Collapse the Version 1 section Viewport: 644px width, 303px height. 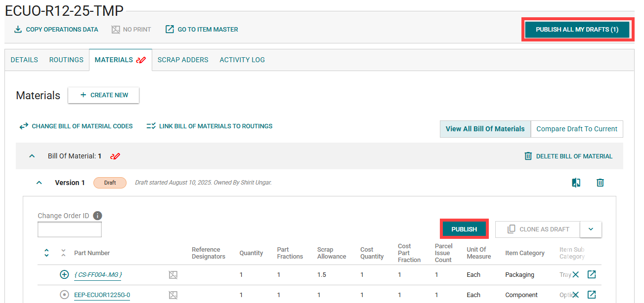[40, 183]
